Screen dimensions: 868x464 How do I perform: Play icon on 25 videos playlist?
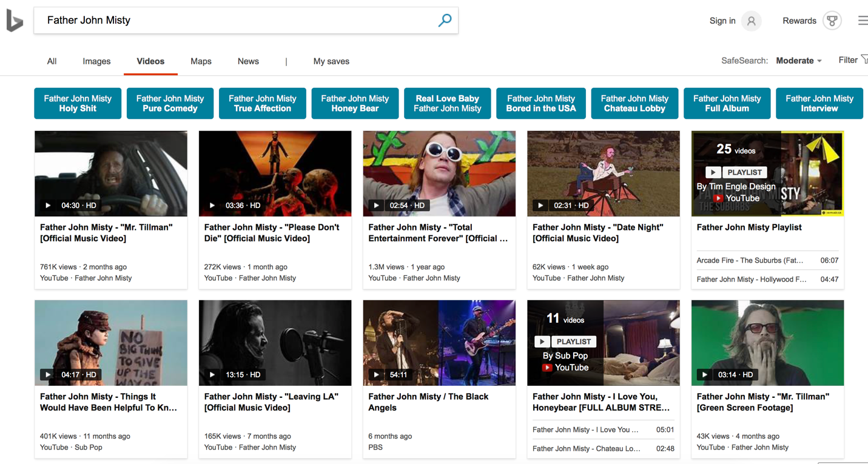713,172
